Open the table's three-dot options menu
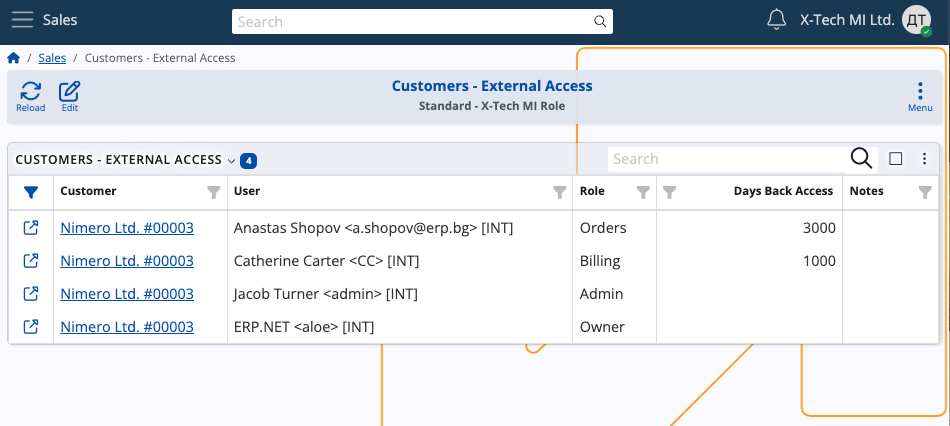Image resolution: width=950 pixels, height=426 pixels. (x=924, y=159)
